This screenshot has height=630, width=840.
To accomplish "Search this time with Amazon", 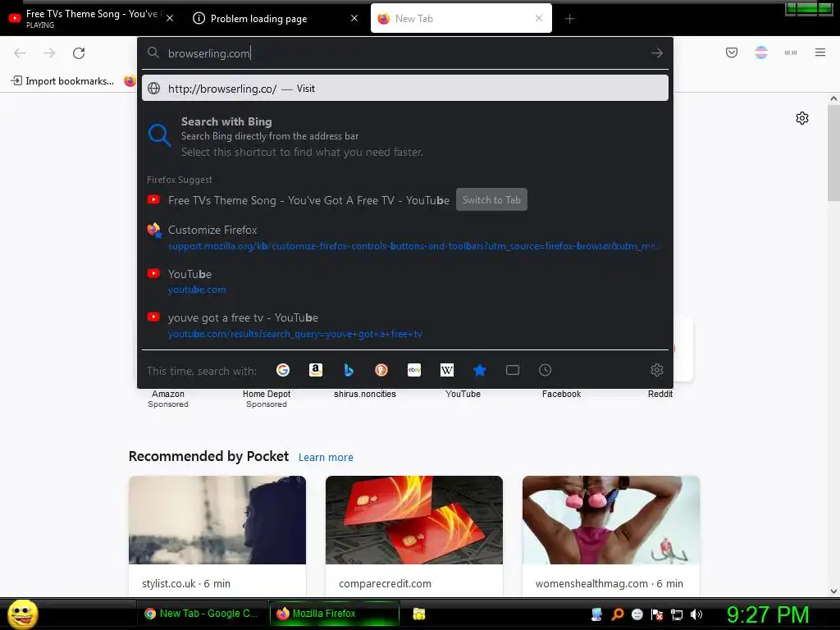I will point(316,370).
